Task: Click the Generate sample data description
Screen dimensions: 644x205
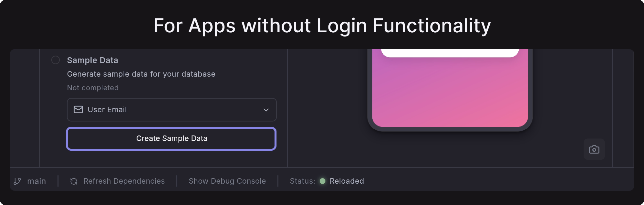Action: [141, 74]
